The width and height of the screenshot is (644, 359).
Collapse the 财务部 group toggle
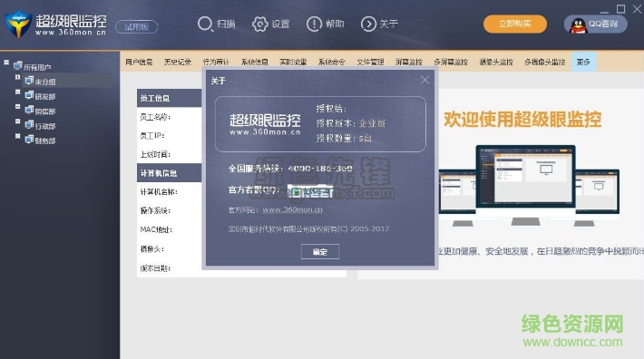(x=17, y=136)
